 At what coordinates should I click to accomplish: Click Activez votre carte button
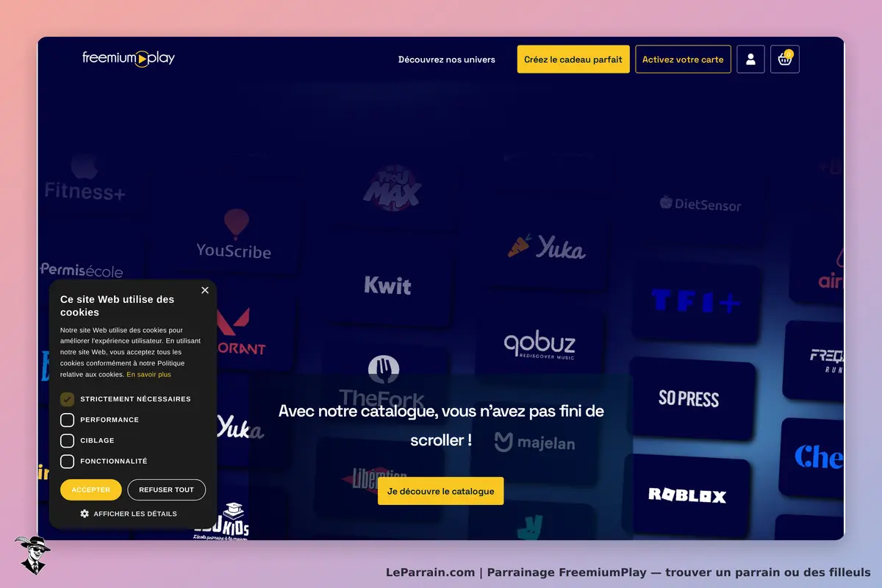tap(684, 60)
